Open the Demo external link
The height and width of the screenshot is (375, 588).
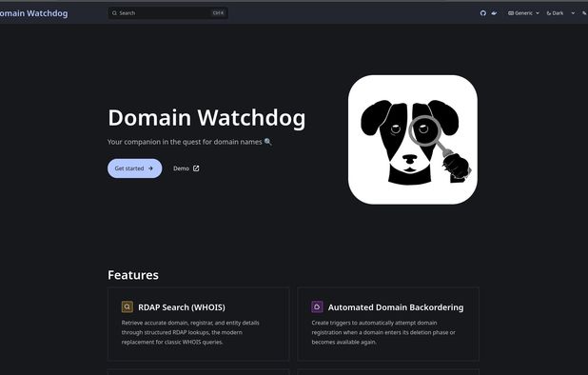[186, 168]
